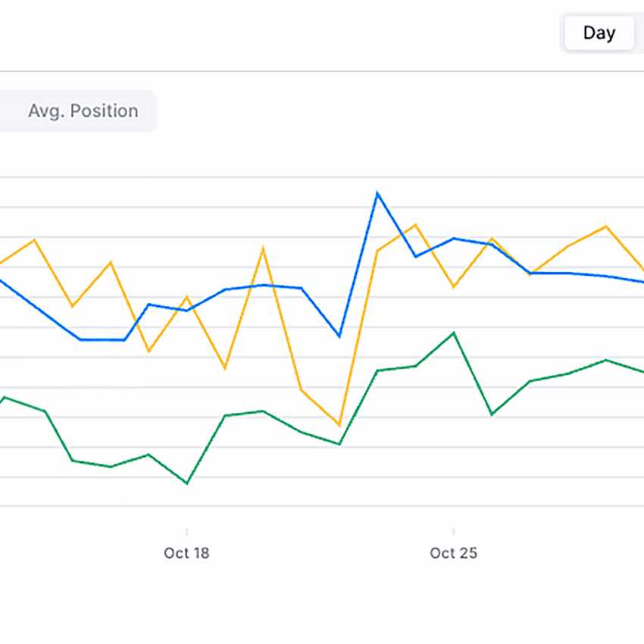Select the Day granularity button
The height and width of the screenshot is (644, 644).
(599, 33)
